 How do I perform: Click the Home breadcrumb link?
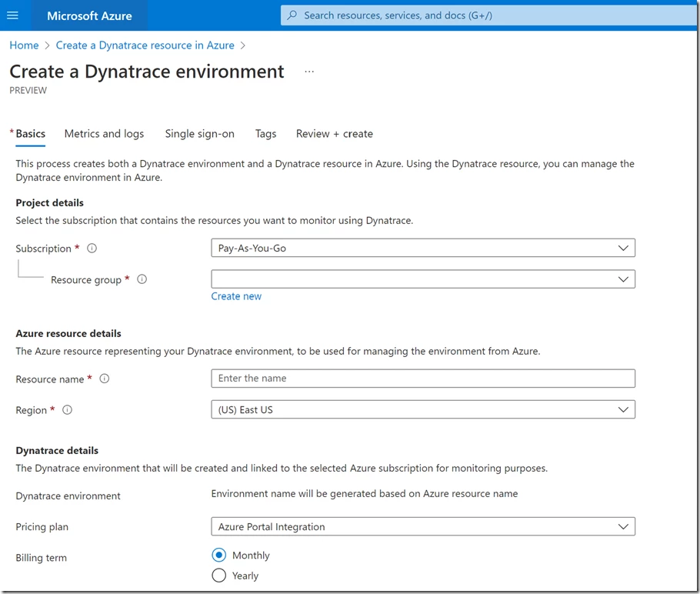[x=24, y=45]
